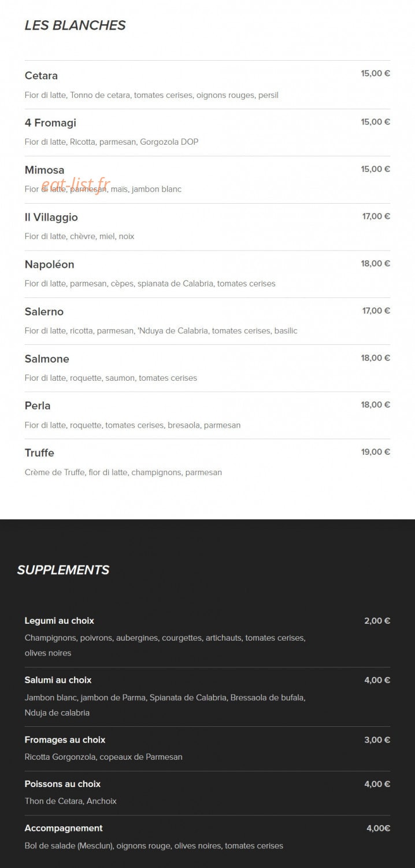
Task: Click the 19,00 € Truffe price
Action: tap(376, 452)
